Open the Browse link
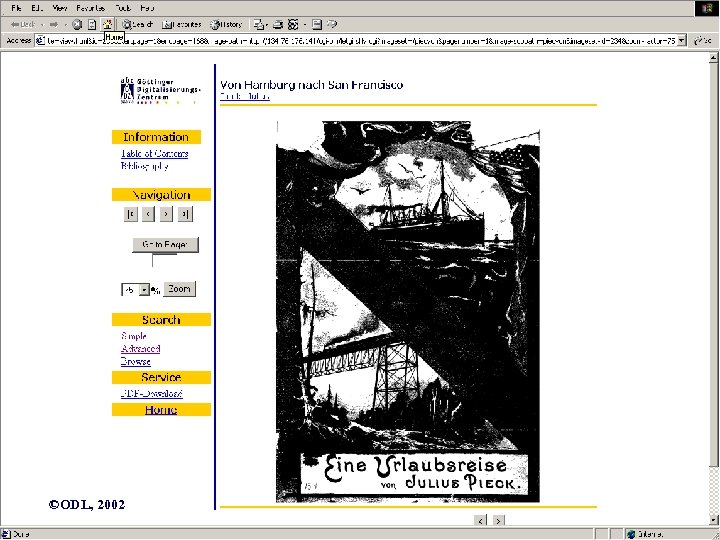720x540 pixels. pos(135,362)
